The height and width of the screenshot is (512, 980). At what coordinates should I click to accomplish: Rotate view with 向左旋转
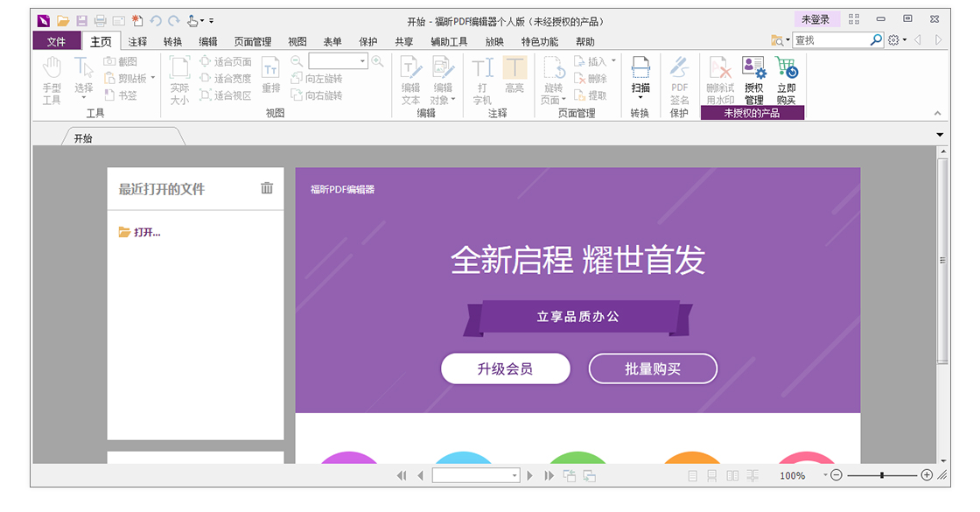pyautogui.click(x=317, y=78)
